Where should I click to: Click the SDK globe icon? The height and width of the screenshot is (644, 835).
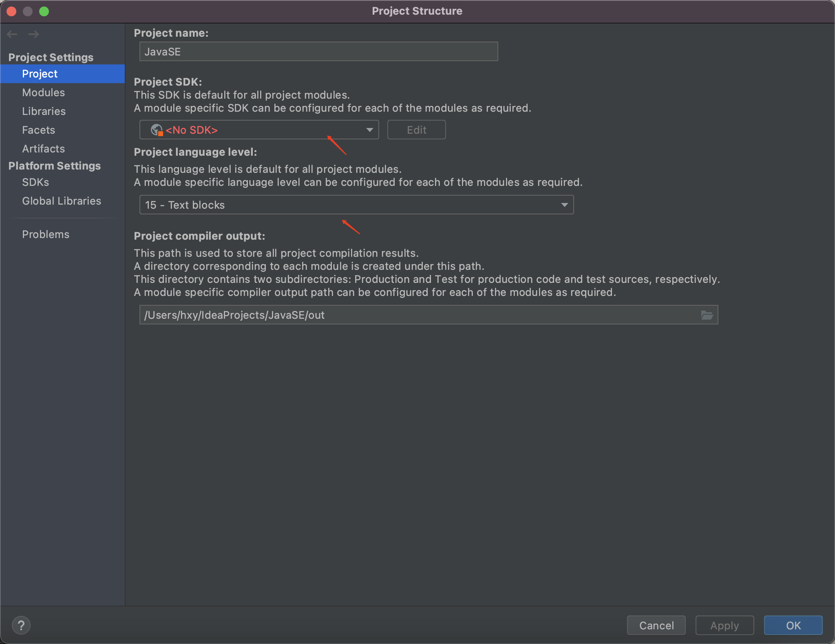tap(156, 130)
